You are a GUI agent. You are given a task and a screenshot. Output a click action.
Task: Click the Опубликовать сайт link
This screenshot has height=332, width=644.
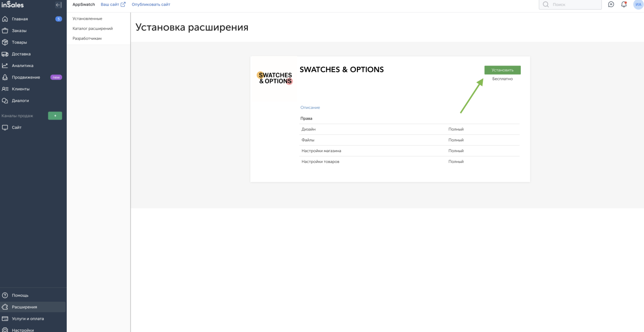point(151,5)
